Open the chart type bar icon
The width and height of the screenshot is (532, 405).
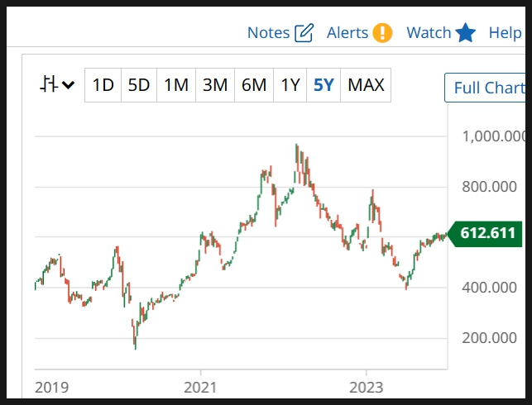pos(49,84)
